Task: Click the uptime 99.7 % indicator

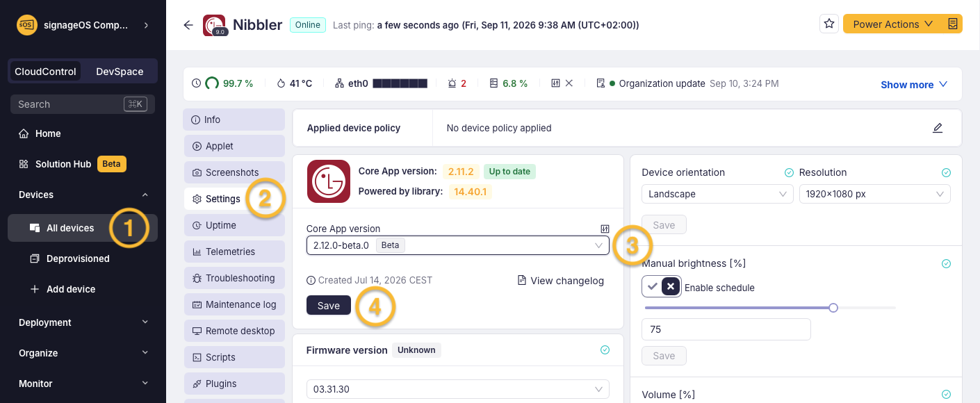Action: click(222, 83)
